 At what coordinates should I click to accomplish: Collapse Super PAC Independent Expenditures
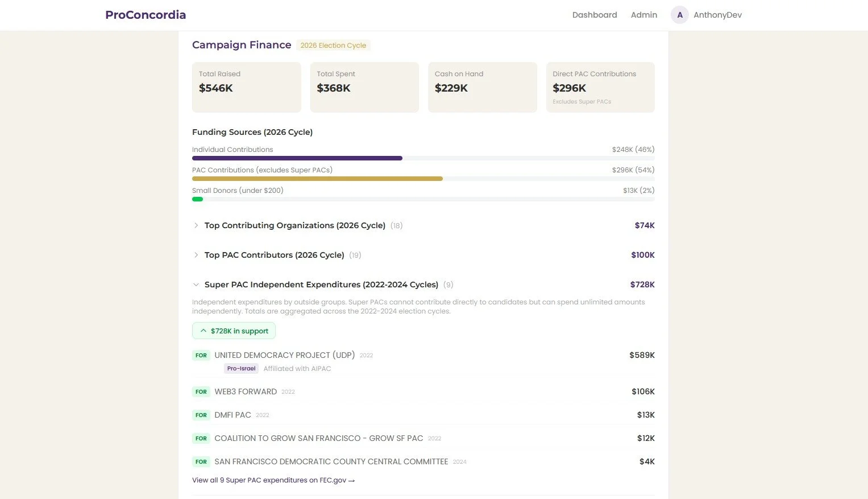321,284
